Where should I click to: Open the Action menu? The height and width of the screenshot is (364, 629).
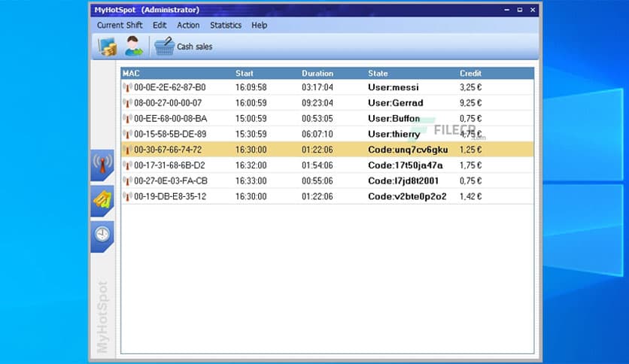coord(188,25)
